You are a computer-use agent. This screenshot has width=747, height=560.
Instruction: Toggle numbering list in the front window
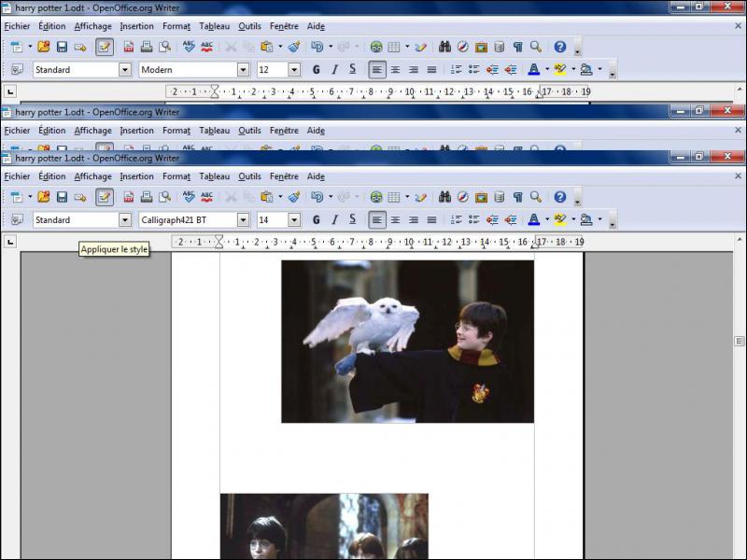456,219
